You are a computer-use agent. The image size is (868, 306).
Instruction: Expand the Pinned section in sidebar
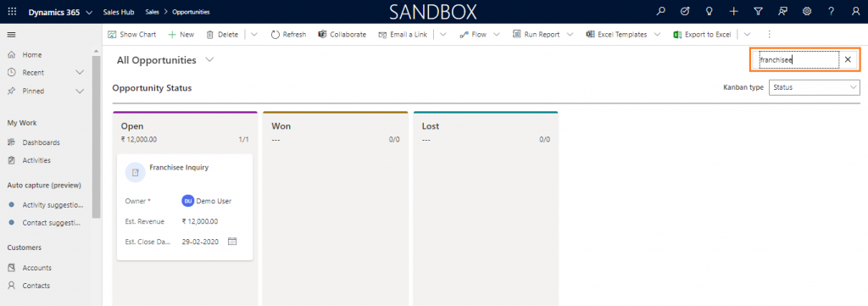(x=79, y=91)
